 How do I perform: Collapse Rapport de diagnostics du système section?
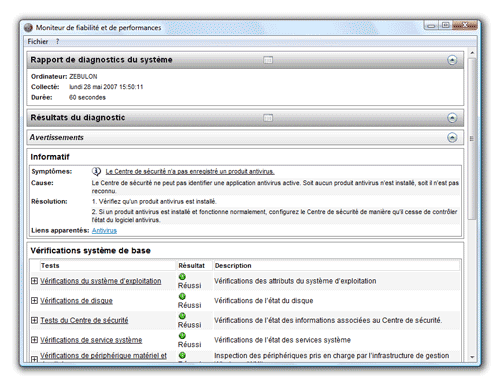point(452,60)
